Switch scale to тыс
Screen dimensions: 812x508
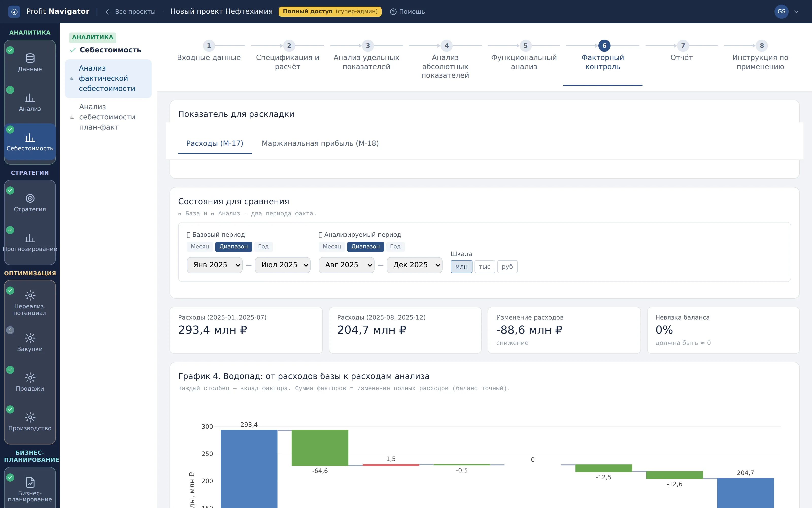coord(484,267)
